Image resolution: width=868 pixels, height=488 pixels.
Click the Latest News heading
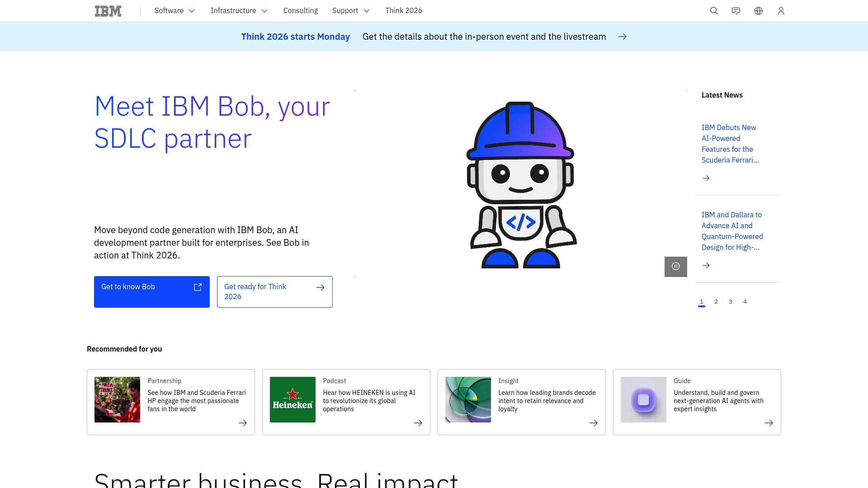pyautogui.click(x=722, y=95)
